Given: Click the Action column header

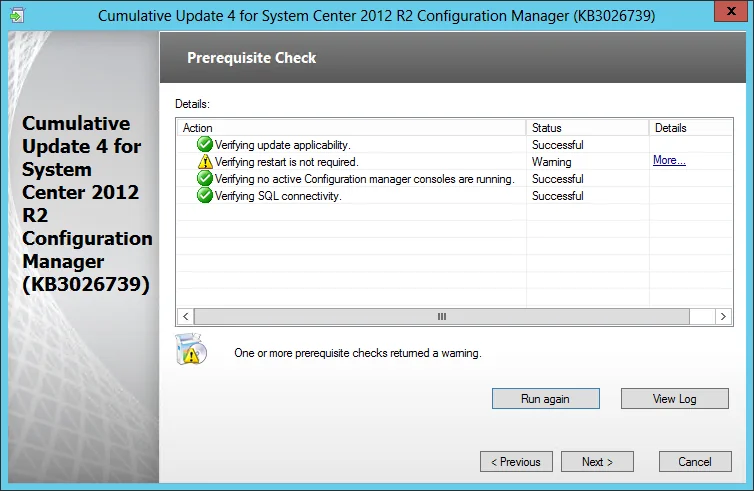Looking at the screenshot, I should coord(351,128).
